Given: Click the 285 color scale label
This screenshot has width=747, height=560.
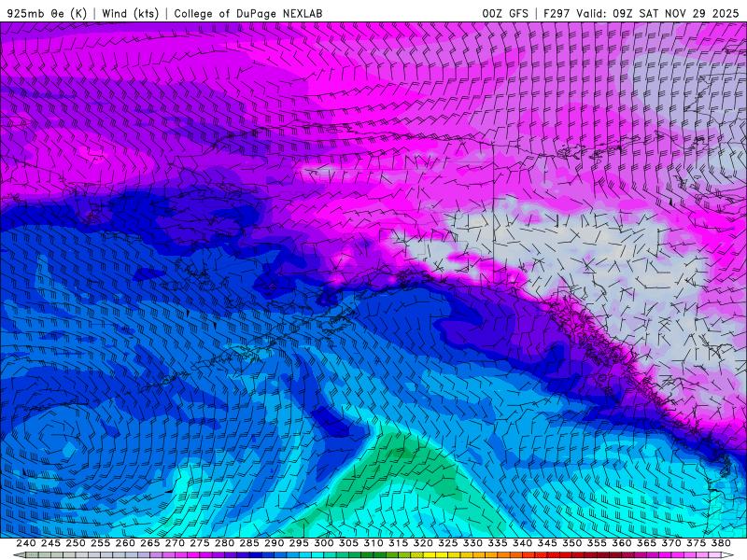Looking at the screenshot, I should click(249, 543).
